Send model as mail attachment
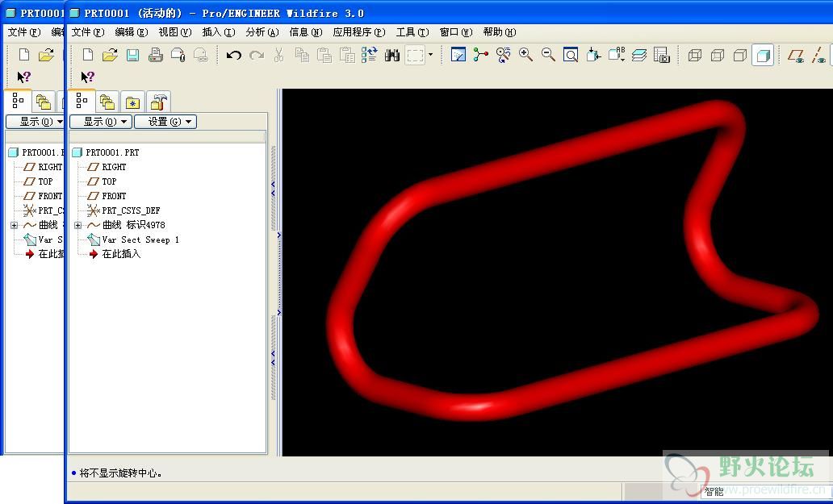The width and height of the screenshot is (833, 504). [178, 55]
